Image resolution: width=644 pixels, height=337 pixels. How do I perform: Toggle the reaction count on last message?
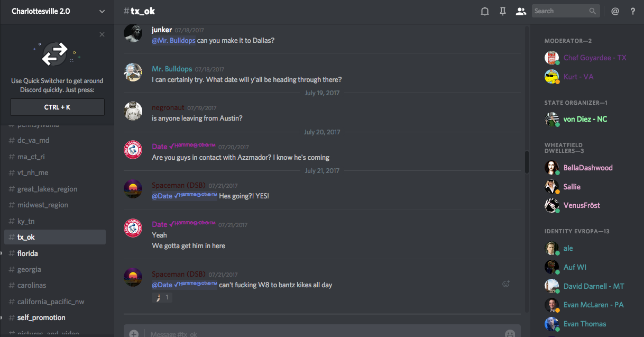(x=162, y=297)
